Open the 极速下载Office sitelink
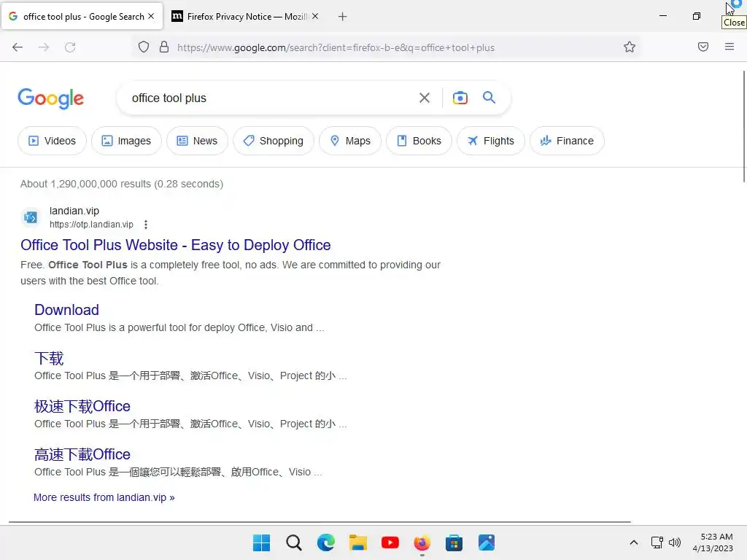 point(82,406)
